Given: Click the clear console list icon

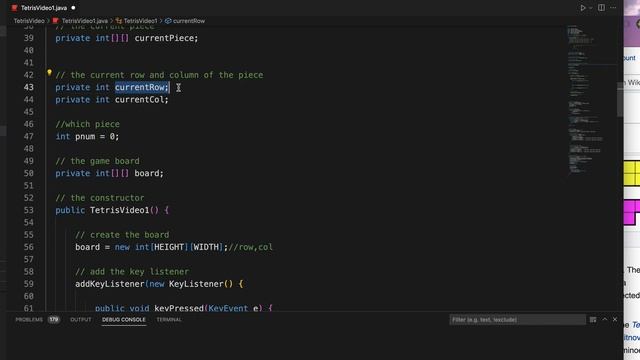Looking at the screenshot, I should [593, 320].
